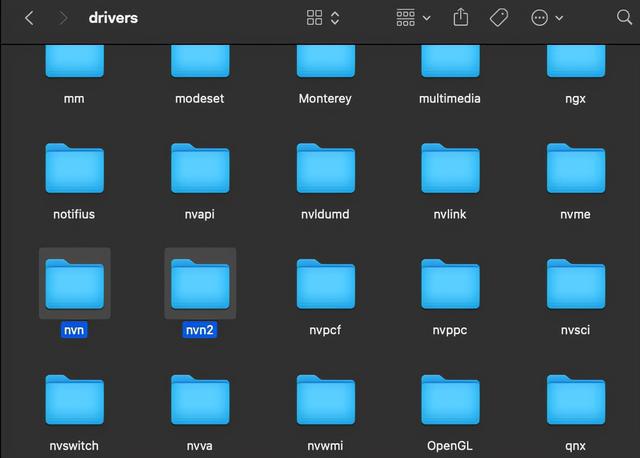Open the view mode up-down selector
Image resolution: width=640 pixels, height=458 pixels.
click(x=335, y=18)
